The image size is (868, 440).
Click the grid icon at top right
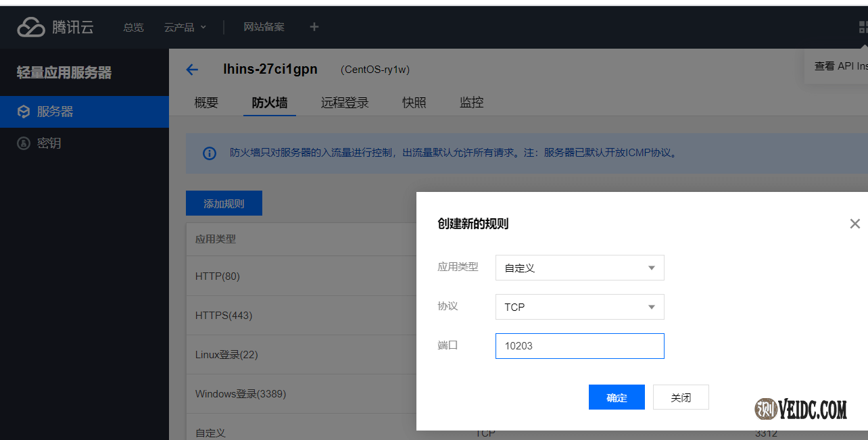click(x=863, y=27)
